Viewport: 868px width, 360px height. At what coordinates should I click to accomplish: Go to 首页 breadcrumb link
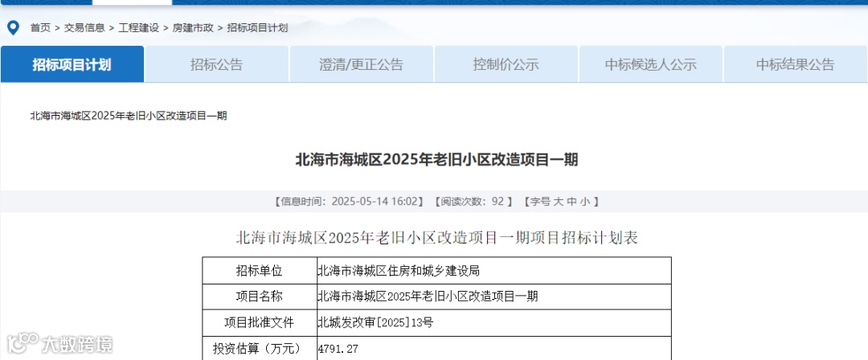(x=40, y=27)
